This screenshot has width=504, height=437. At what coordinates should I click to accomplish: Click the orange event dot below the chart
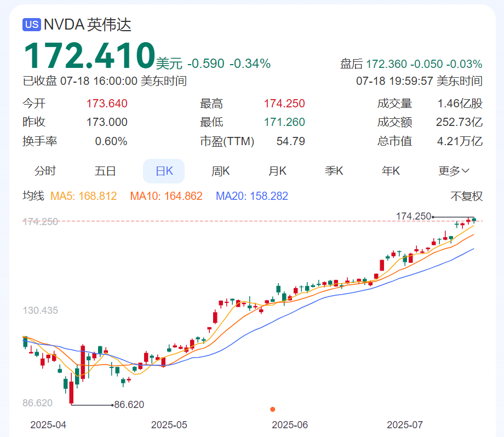click(x=273, y=409)
